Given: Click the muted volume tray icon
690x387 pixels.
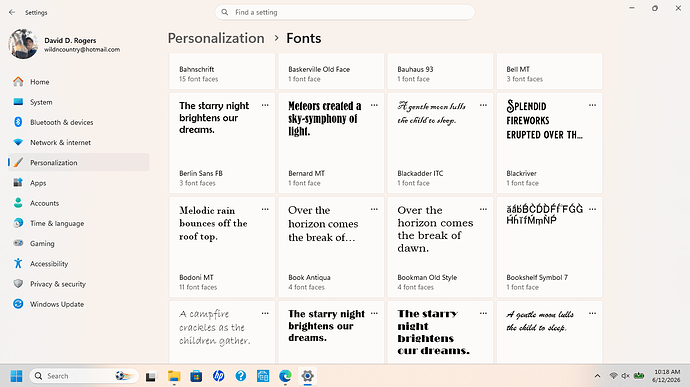Looking at the screenshot, I should [625, 376].
